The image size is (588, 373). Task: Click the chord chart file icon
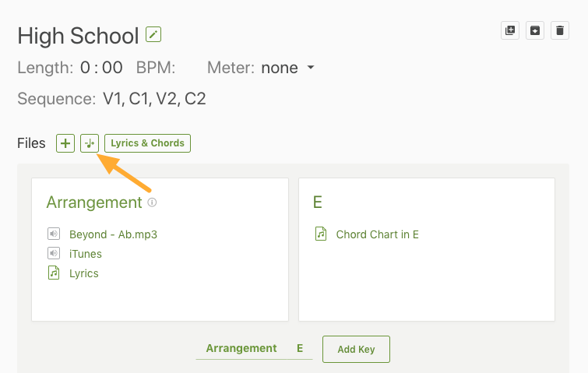coord(321,234)
